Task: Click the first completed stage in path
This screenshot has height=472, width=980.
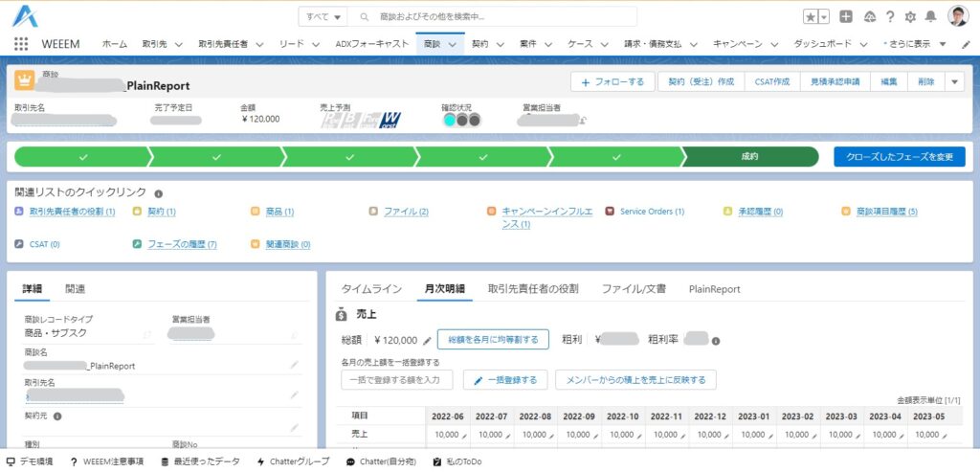Action: click(83, 157)
